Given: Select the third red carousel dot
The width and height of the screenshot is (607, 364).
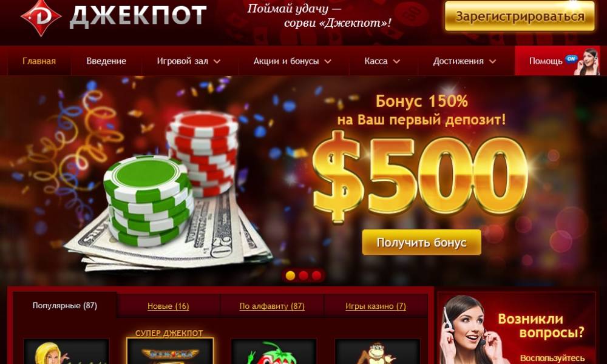Looking at the screenshot, I should [x=317, y=275].
